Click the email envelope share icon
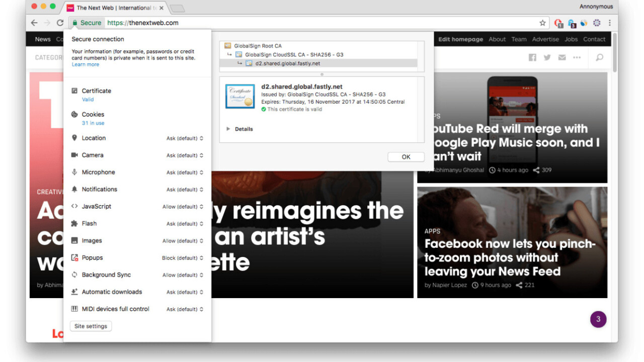The image size is (644, 362). (x=561, y=58)
